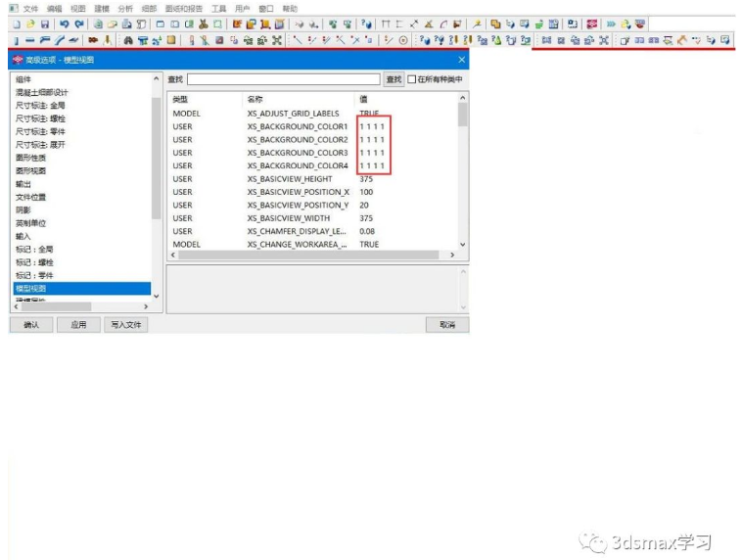742x560 pixels.
Task: Open the 文件 menu
Action: click(30, 9)
